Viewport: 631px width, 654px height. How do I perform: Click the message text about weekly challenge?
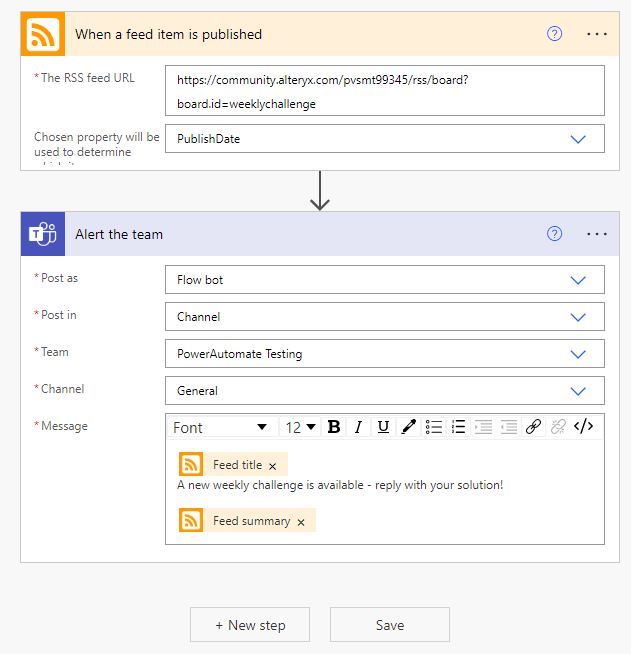[x=340, y=485]
